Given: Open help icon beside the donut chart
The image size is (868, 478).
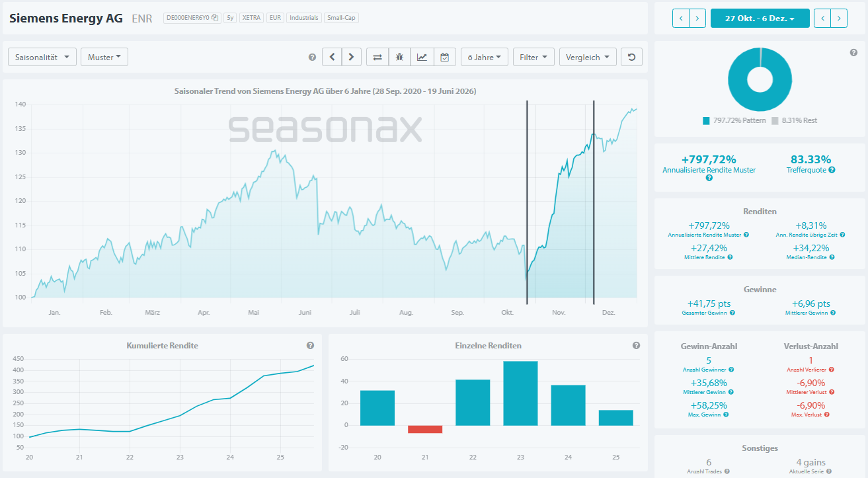Looking at the screenshot, I should 853,52.
